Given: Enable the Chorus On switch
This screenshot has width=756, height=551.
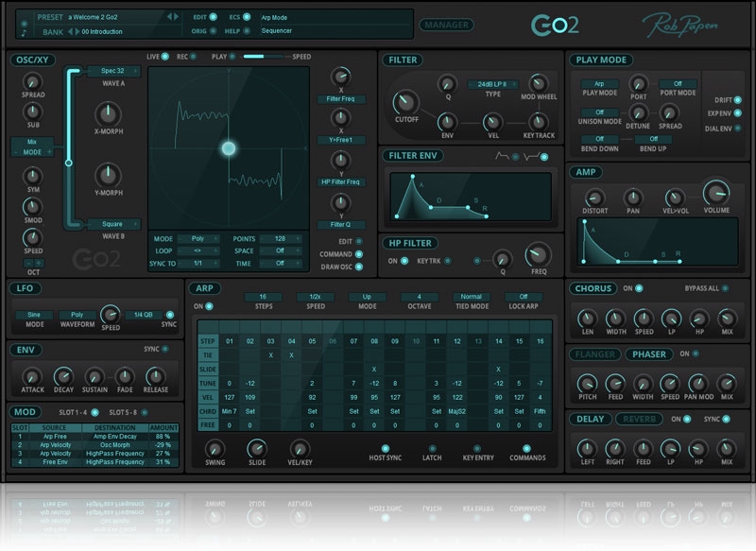Looking at the screenshot, I should click(639, 288).
